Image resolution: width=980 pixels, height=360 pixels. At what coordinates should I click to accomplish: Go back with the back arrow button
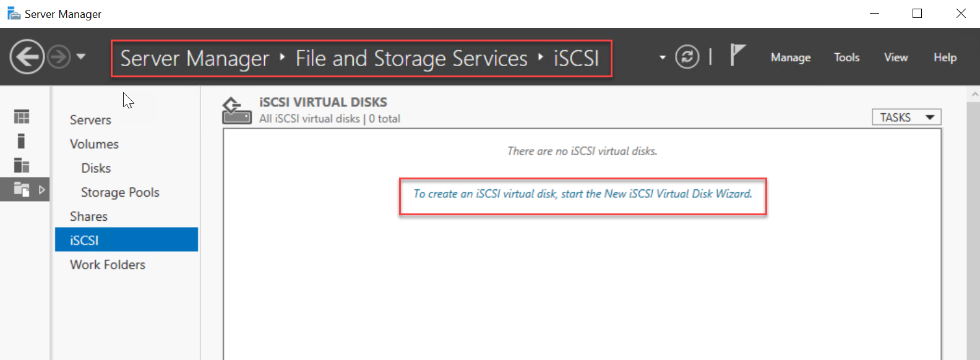point(27,57)
